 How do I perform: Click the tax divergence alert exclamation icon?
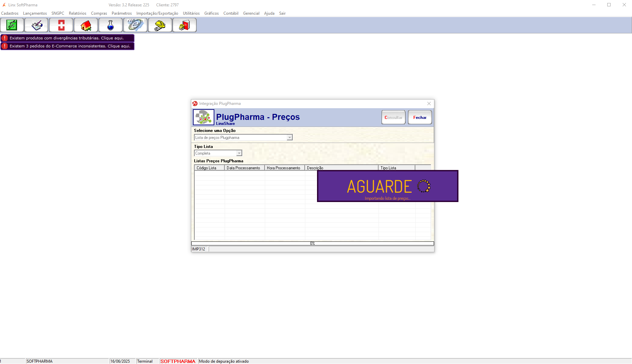pos(5,38)
